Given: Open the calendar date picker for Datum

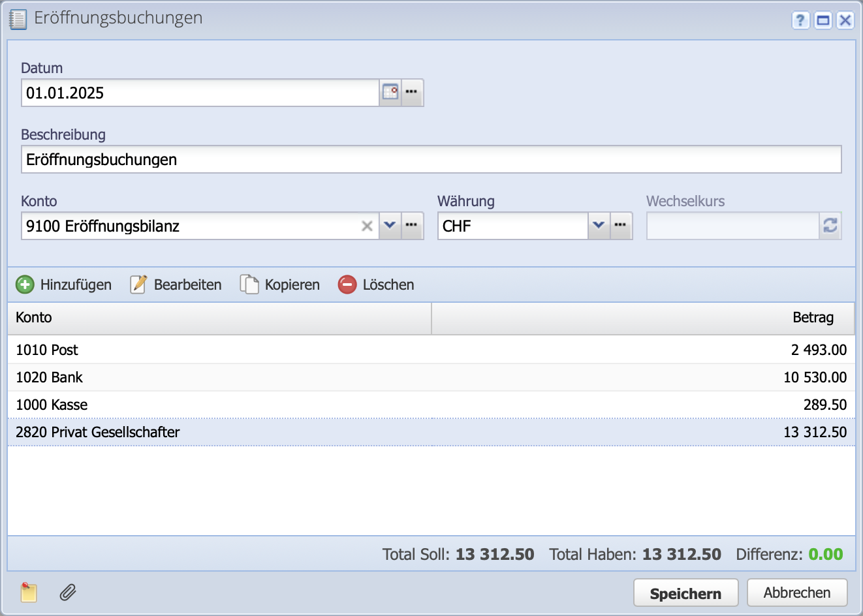Looking at the screenshot, I should [x=390, y=92].
